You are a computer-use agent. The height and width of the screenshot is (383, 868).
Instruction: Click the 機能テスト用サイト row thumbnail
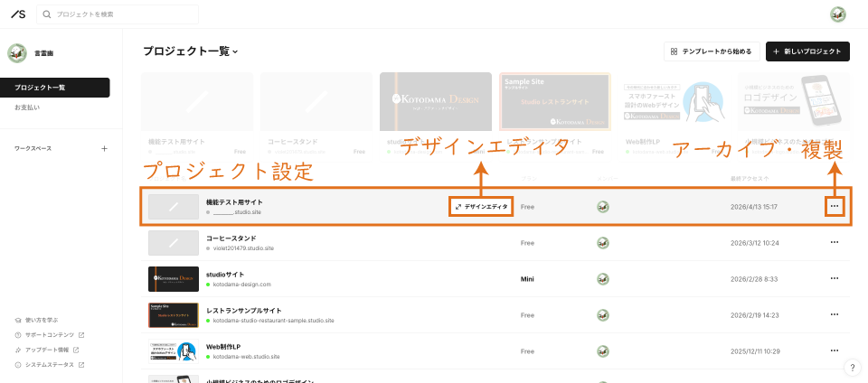(174, 207)
